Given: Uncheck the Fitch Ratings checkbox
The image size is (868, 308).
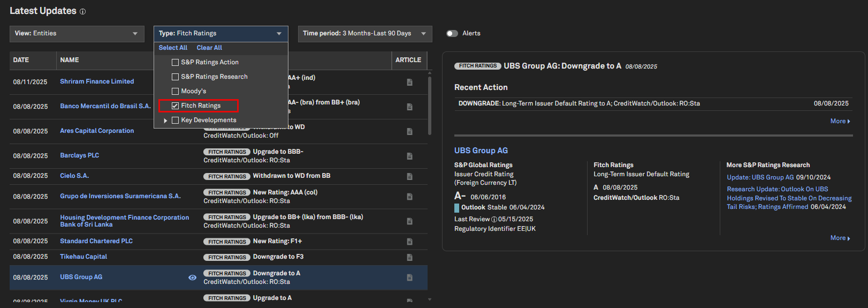Looking at the screenshot, I should click(175, 106).
